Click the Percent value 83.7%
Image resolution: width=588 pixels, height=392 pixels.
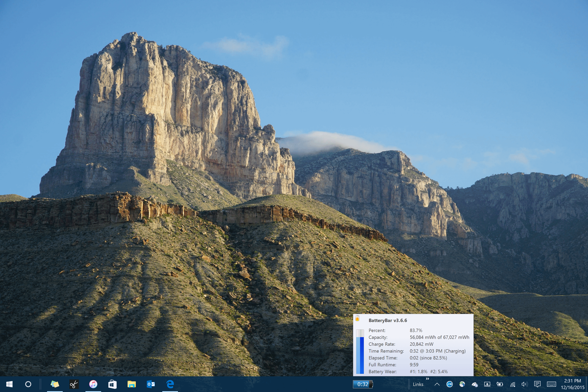[416, 330]
